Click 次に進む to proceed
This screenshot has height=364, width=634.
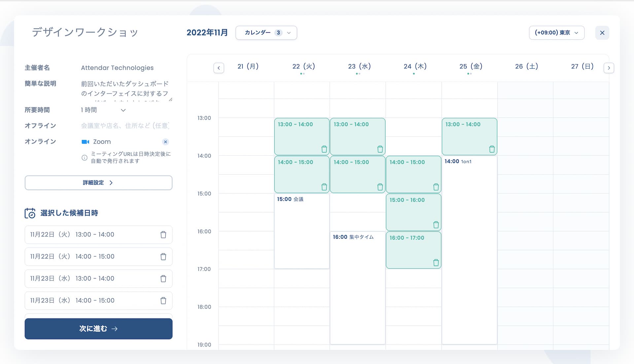[x=98, y=329]
